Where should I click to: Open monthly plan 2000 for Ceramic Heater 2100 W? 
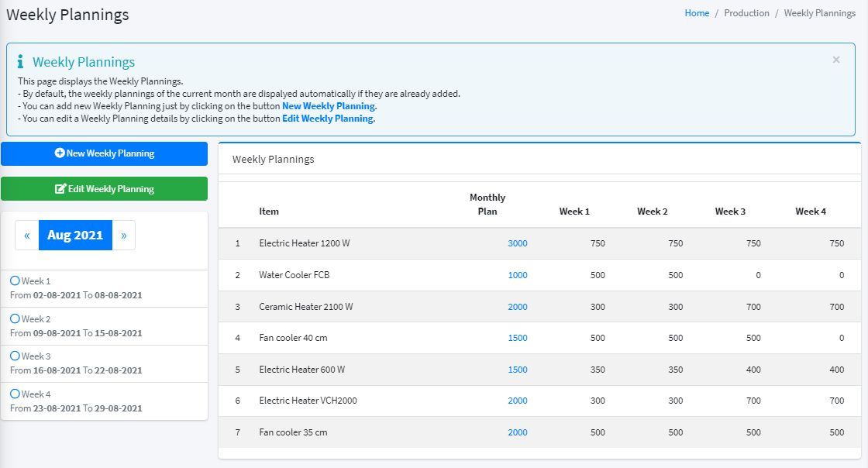pyautogui.click(x=518, y=307)
